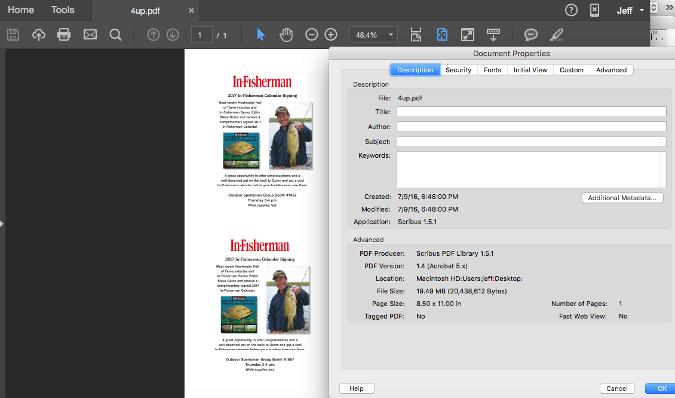Open the Find text magnifier icon
The image size is (675, 398).
[115, 35]
